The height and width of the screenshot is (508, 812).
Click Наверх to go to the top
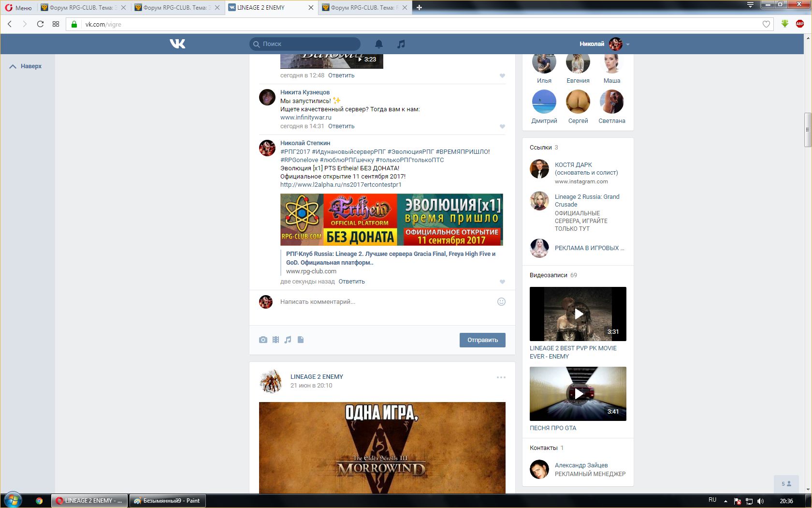click(26, 66)
